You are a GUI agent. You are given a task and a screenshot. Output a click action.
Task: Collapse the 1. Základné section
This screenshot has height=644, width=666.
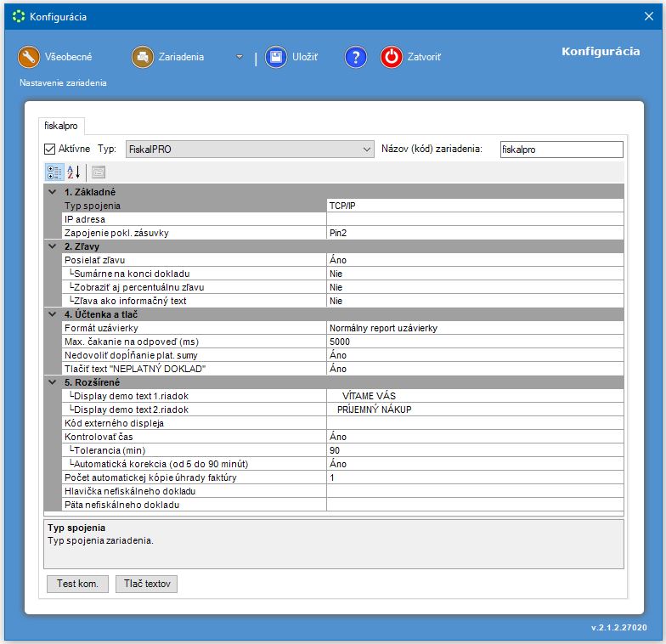click(53, 192)
